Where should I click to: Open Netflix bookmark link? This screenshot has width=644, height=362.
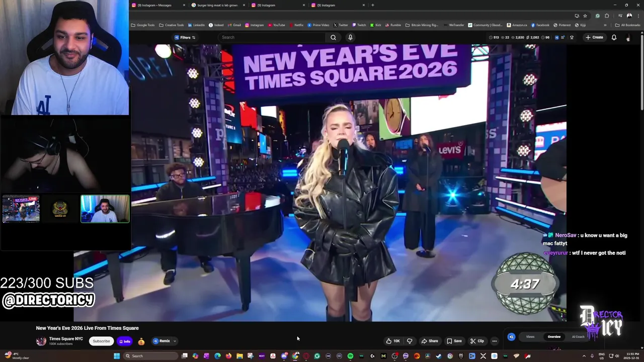(297, 25)
